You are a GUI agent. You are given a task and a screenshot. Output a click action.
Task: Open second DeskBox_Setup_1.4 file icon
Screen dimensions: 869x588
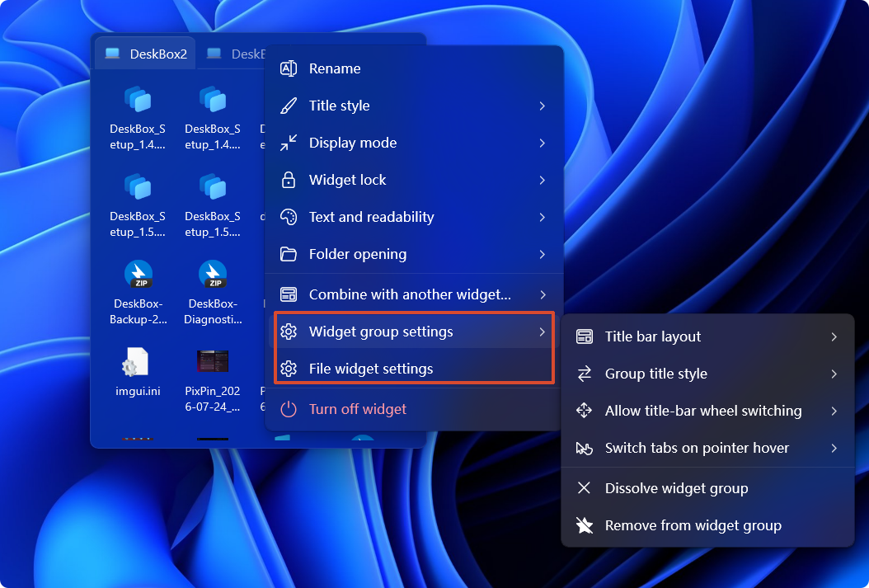[213, 100]
